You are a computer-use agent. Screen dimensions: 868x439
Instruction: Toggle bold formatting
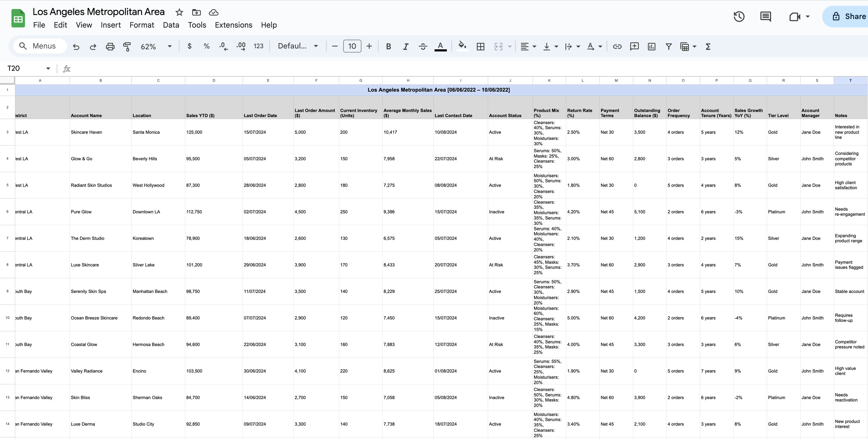coord(389,46)
